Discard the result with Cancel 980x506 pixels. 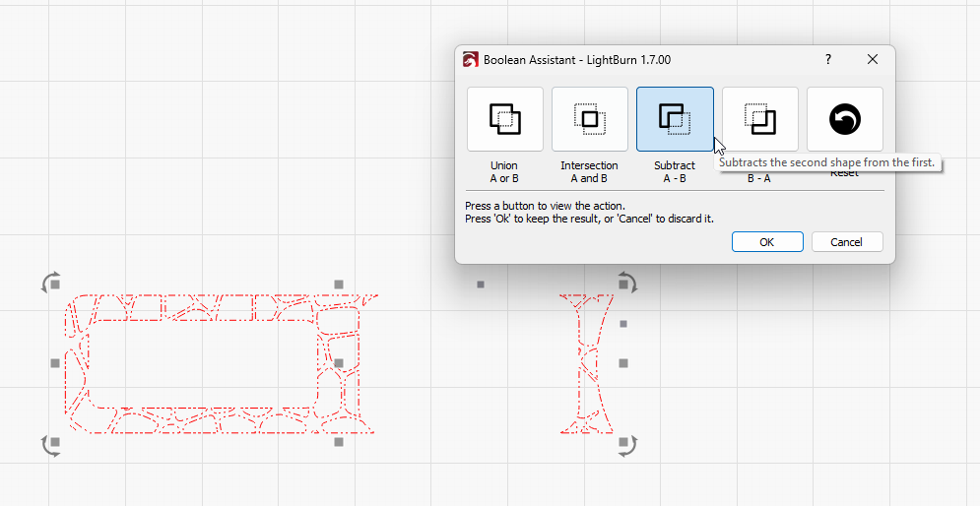(847, 242)
